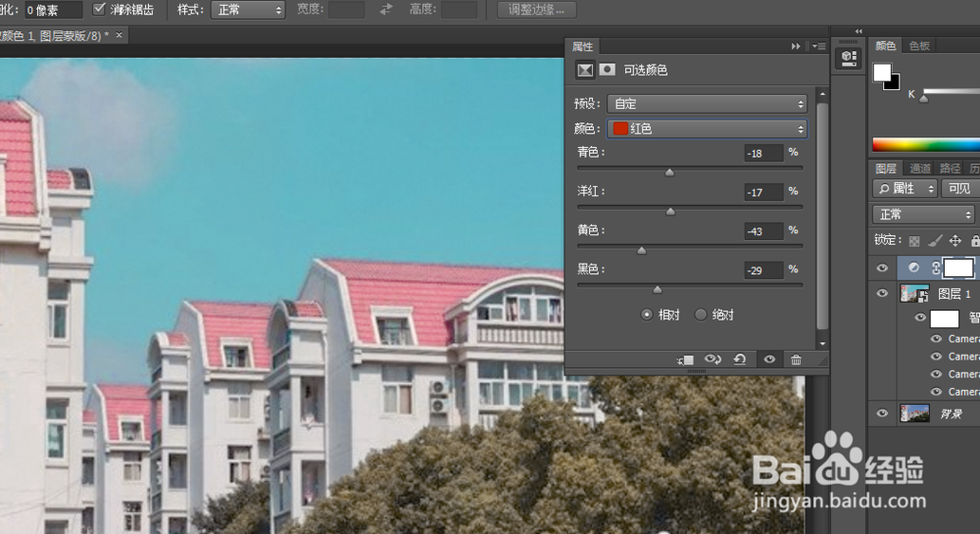Switch to the 图层 tab
980x534 pixels.
tap(885, 168)
